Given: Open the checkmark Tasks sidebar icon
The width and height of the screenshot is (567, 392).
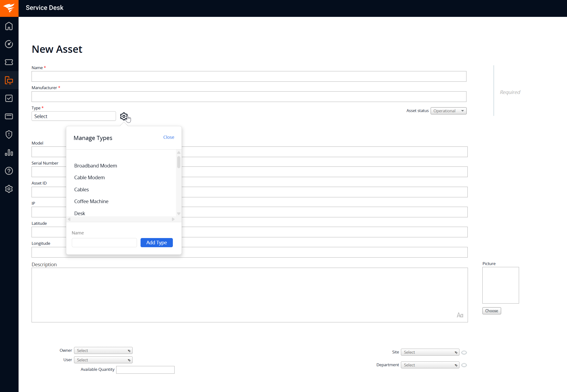Looking at the screenshot, I should tap(9, 98).
